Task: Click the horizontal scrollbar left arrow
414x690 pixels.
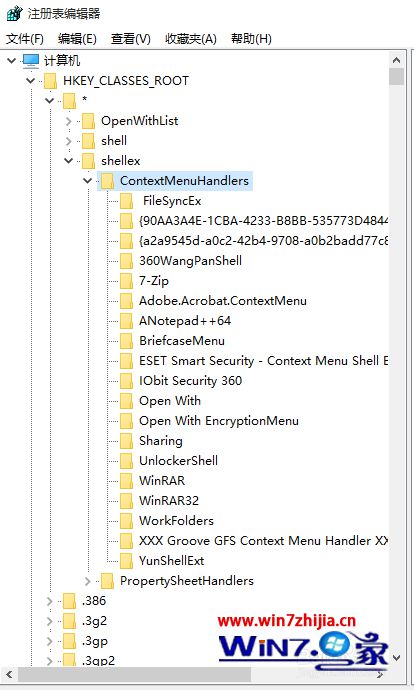Action: [9, 674]
